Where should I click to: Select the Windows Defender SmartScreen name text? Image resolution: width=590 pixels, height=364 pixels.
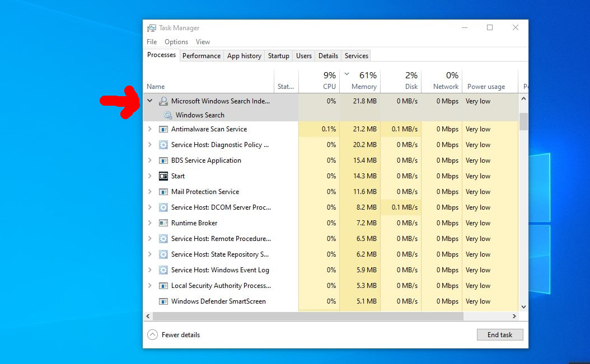click(x=218, y=301)
